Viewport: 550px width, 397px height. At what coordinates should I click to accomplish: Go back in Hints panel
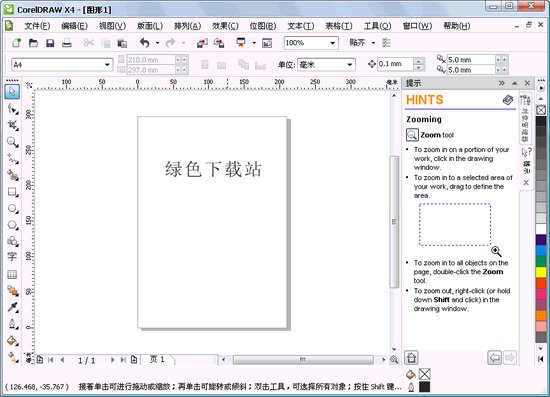pos(495,358)
